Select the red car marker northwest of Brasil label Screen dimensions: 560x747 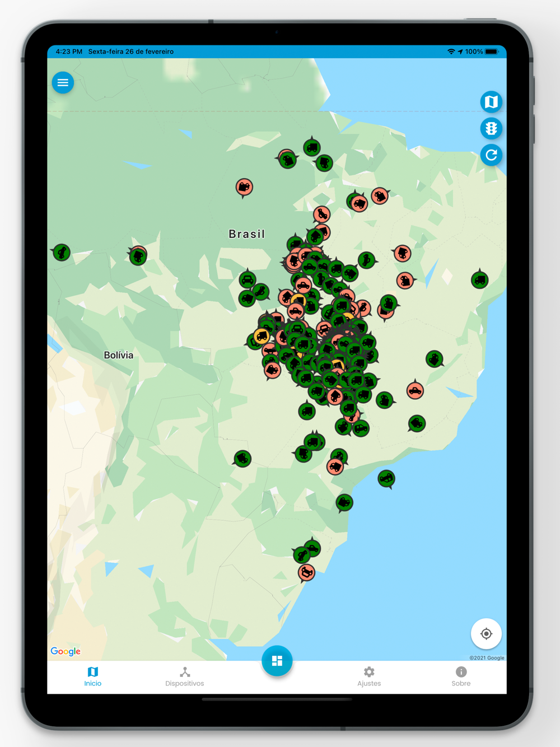244,187
